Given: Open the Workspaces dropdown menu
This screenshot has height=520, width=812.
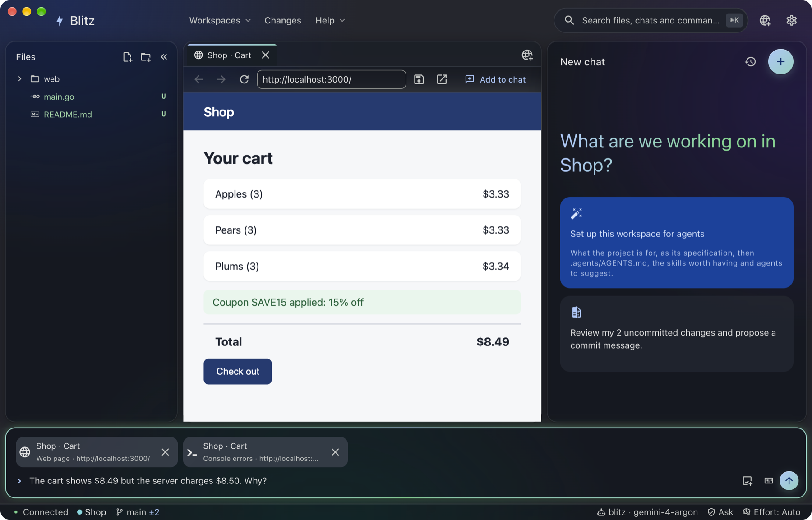Looking at the screenshot, I should click(220, 20).
